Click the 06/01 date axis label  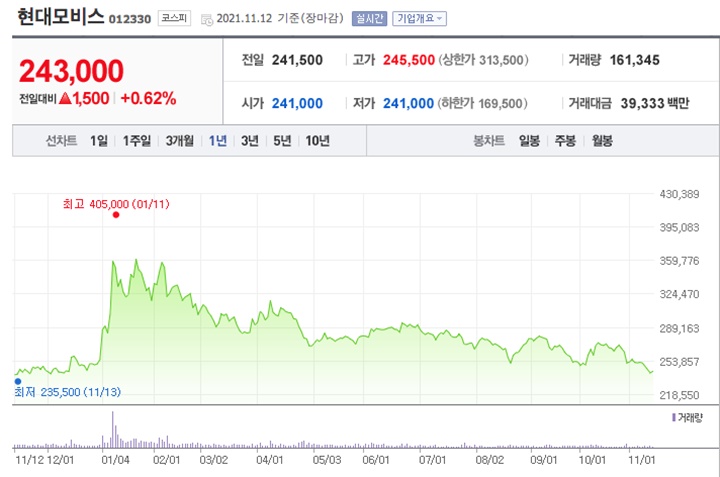point(376,460)
